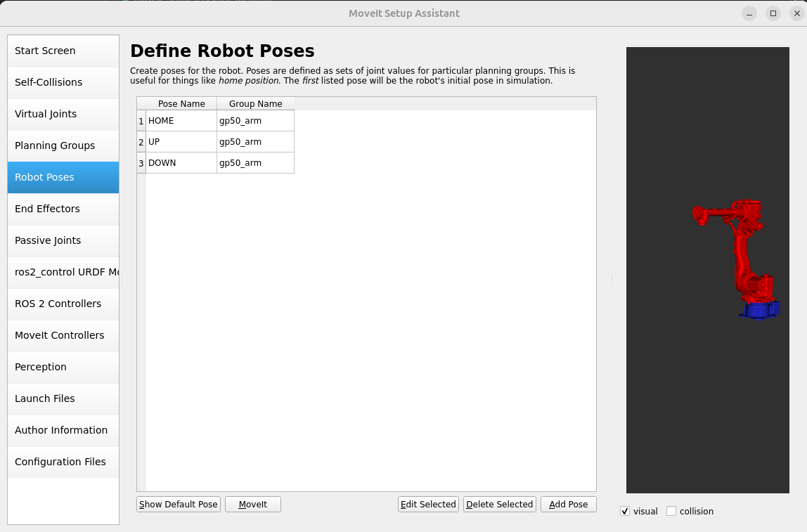Click row header number 3
This screenshot has height=532, width=807.
coord(141,163)
